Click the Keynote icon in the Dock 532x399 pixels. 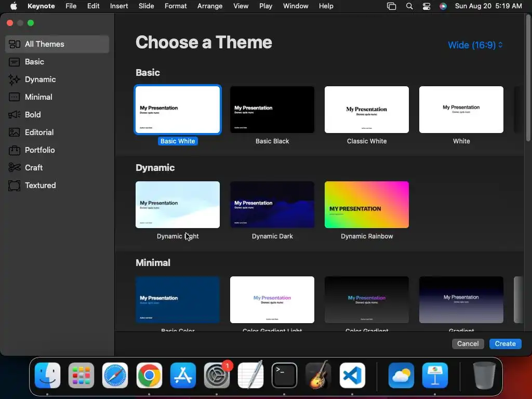pos(435,375)
